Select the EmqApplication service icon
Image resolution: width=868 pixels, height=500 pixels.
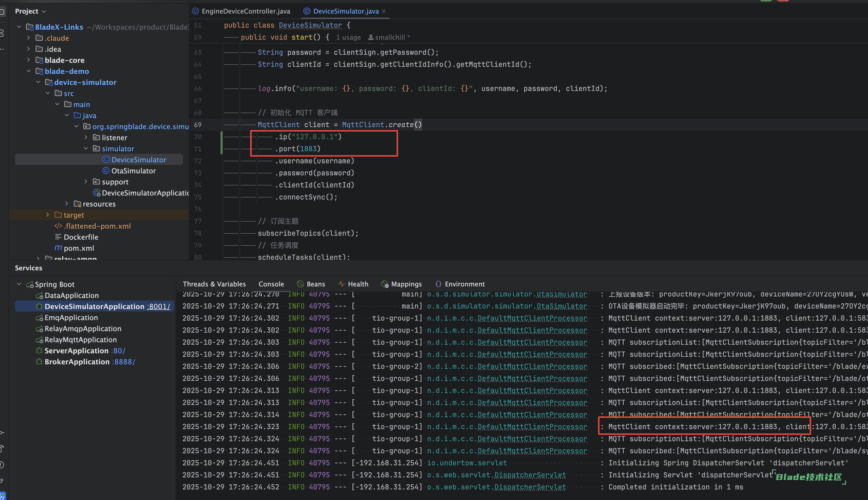pyautogui.click(x=39, y=318)
